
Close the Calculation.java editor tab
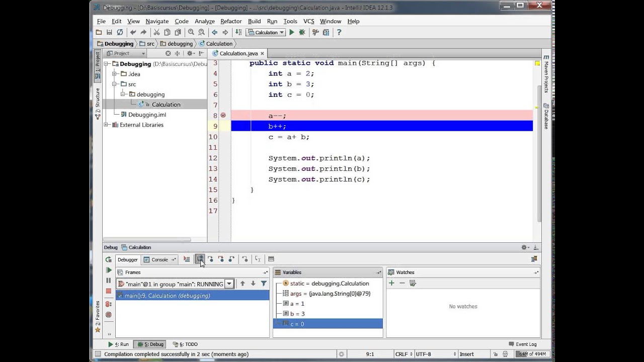tap(262, 53)
